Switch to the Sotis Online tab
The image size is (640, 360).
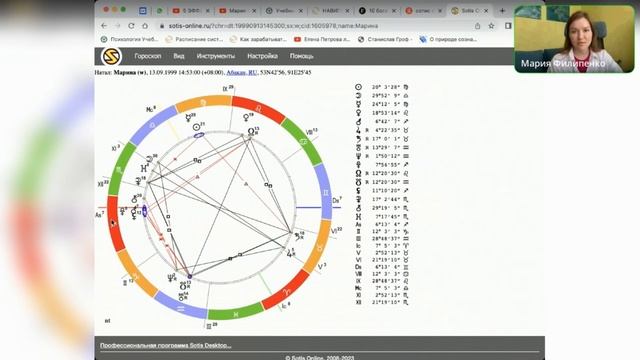(470, 11)
